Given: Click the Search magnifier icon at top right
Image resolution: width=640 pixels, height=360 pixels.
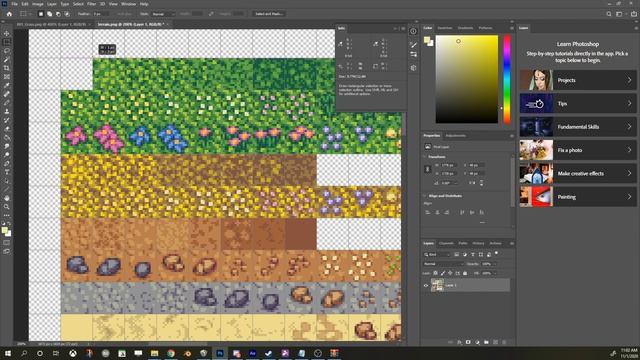Looking at the screenshot, I should coord(609,14).
